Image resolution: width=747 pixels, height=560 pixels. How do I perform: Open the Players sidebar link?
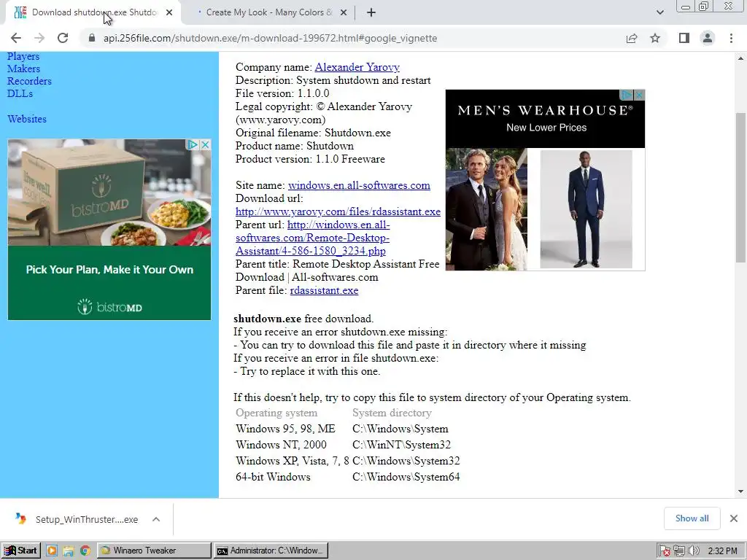[x=23, y=56]
